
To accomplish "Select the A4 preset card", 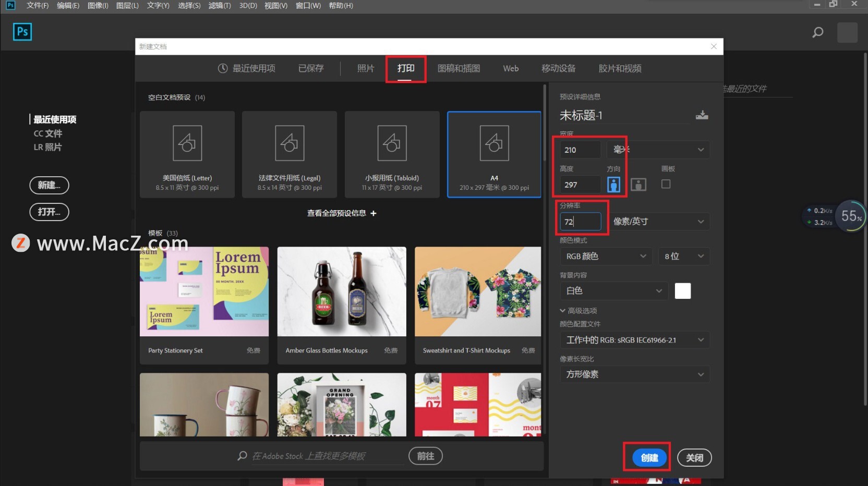I will (494, 154).
